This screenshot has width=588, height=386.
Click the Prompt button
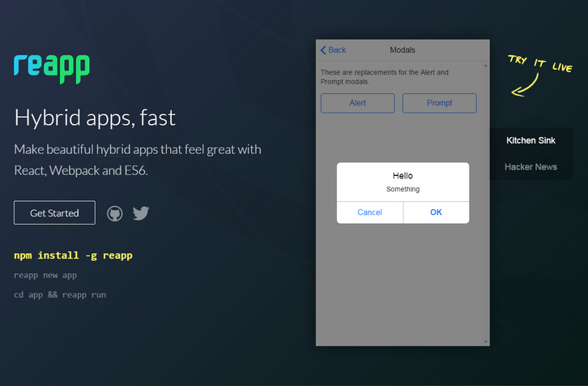coord(439,103)
